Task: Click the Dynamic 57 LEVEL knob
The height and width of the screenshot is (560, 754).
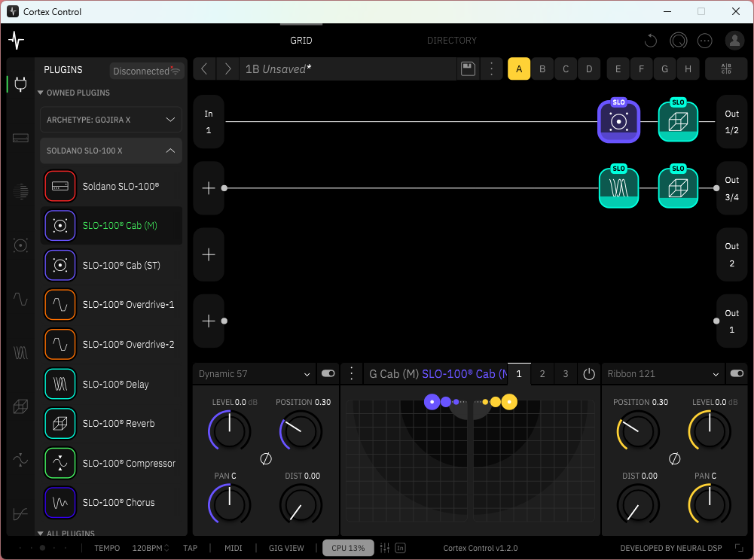Action: pyautogui.click(x=230, y=431)
